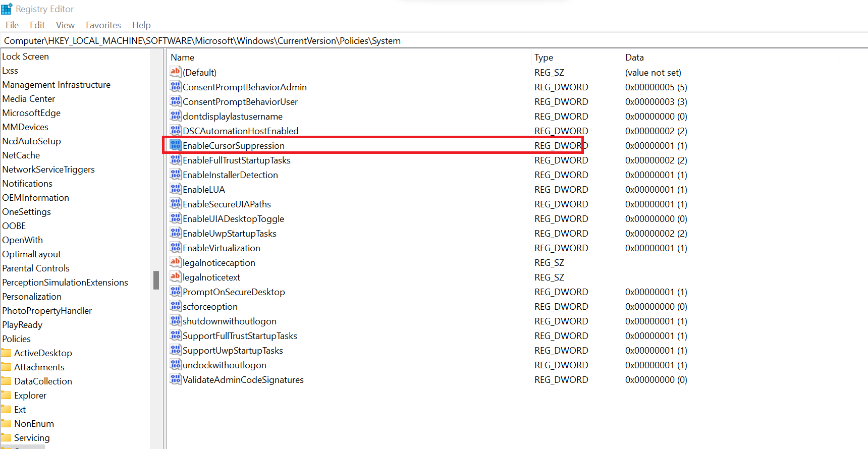Click the DWORD icon beside PromptOnSecureDesktop

click(175, 292)
